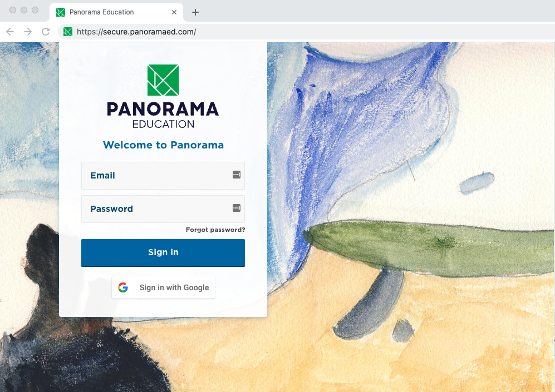555x392 pixels.
Task: Click the green Panorama logo square
Action: point(163,80)
